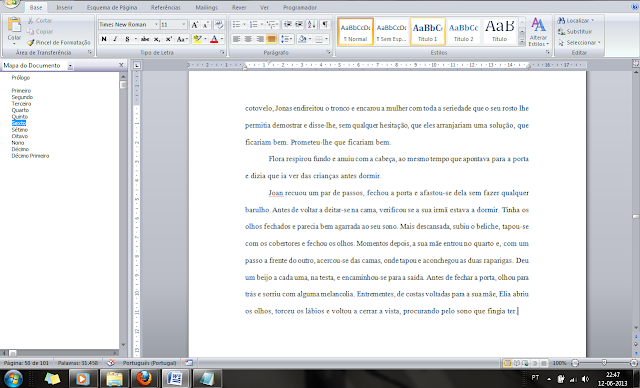640x388 pixels.
Task: Click the Windows Start button
Action: pos(13,379)
